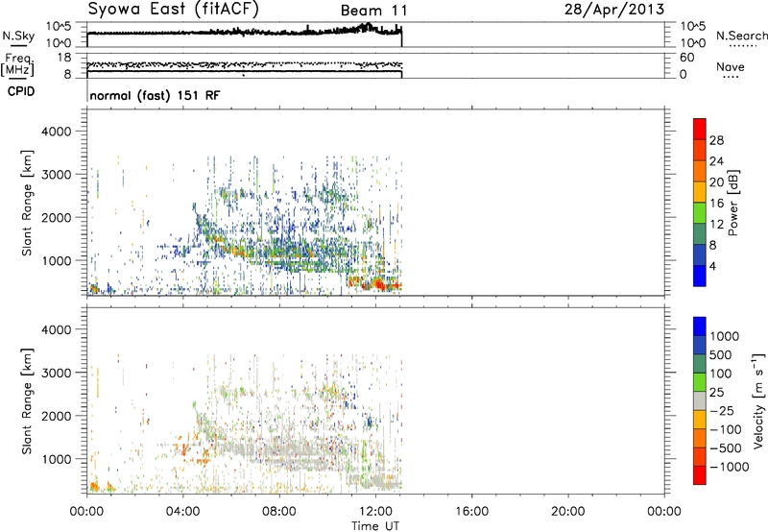Click the -1000 label on Velocity colorbar
This screenshot has height=532, width=768.
click(x=729, y=467)
